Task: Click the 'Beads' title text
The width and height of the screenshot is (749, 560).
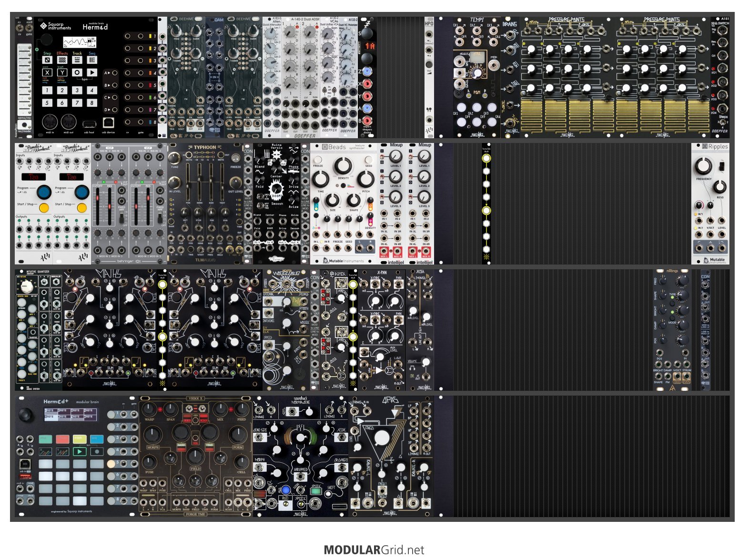Action: pos(337,147)
